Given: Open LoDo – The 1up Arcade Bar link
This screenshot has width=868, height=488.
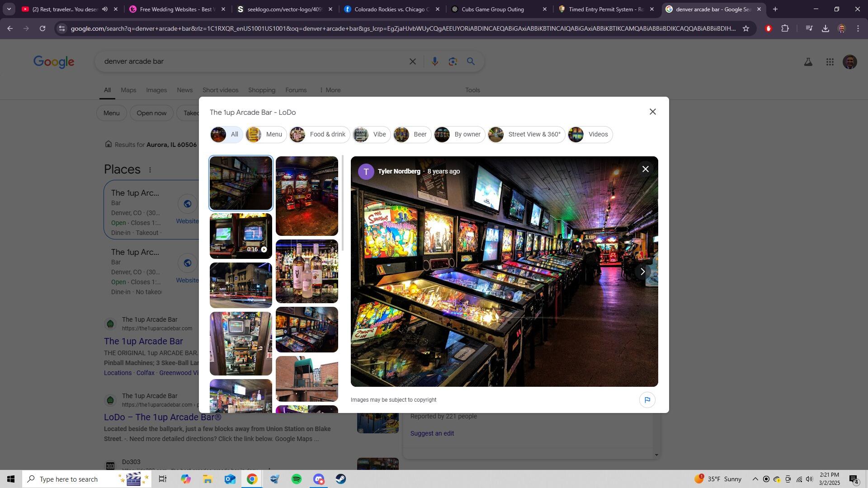Looking at the screenshot, I should coord(163,417).
